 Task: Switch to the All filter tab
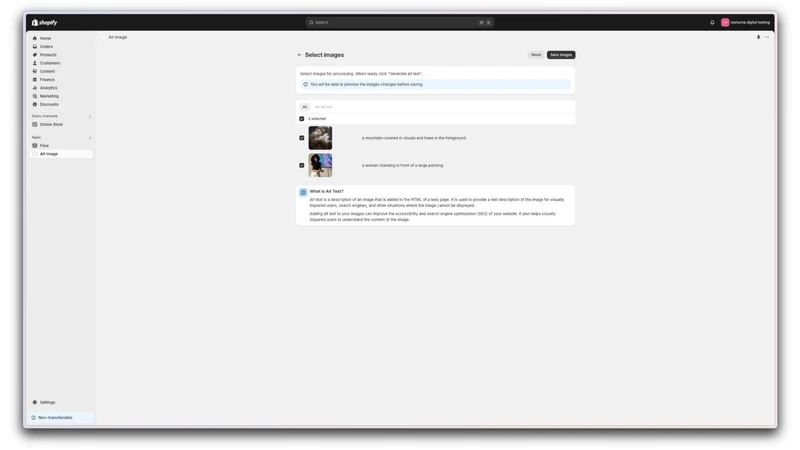[305, 107]
